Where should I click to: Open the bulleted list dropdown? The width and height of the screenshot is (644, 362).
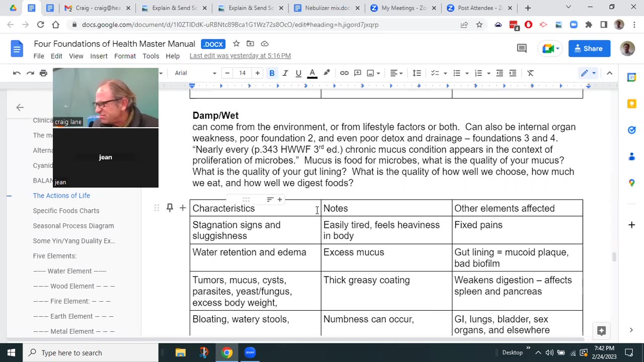click(460, 73)
